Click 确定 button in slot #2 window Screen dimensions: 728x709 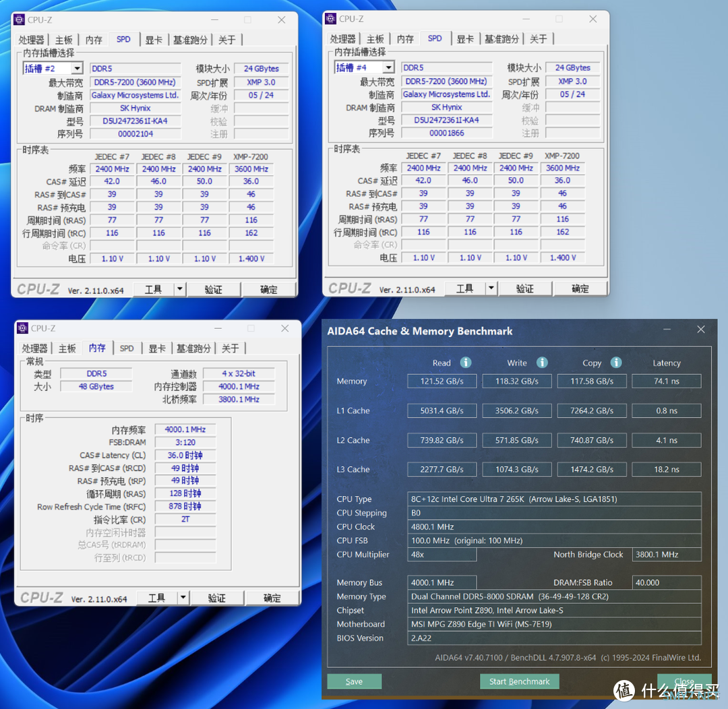click(x=269, y=289)
